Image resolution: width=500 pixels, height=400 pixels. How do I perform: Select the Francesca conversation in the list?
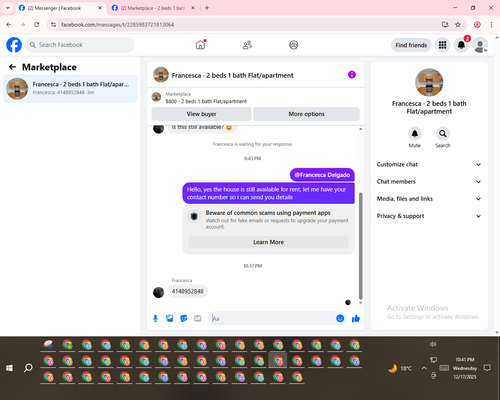[70, 88]
